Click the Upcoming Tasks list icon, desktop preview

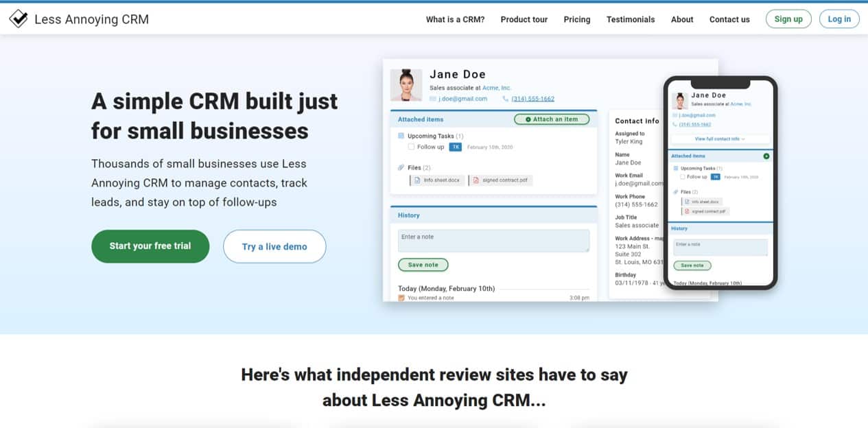pyautogui.click(x=401, y=136)
